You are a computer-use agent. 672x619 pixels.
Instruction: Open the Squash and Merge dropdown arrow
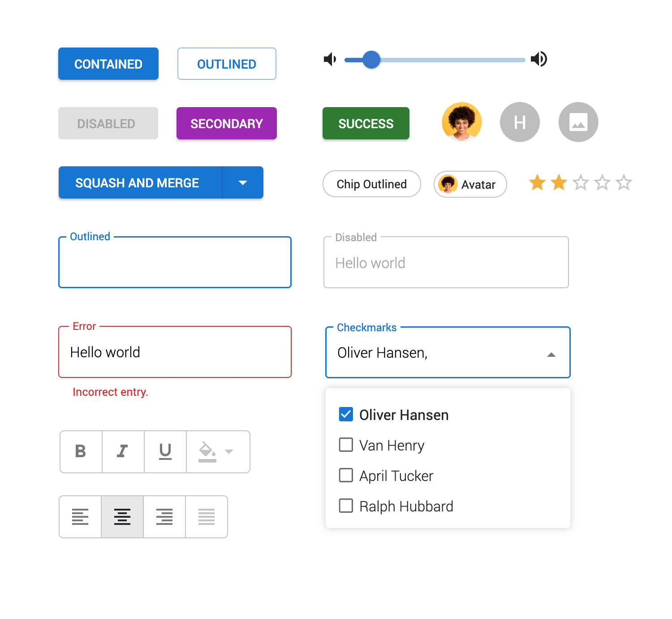[x=243, y=182]
